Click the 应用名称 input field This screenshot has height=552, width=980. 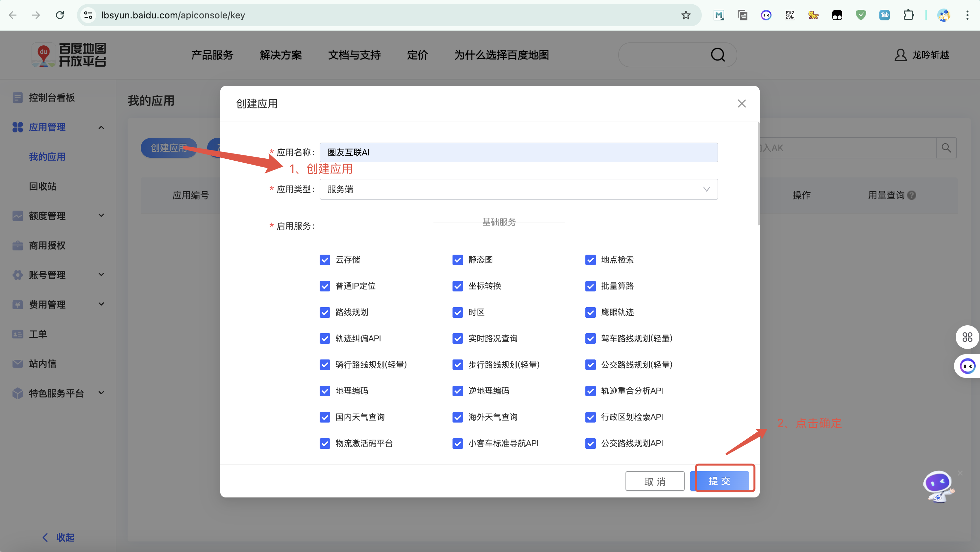(519, 152)
